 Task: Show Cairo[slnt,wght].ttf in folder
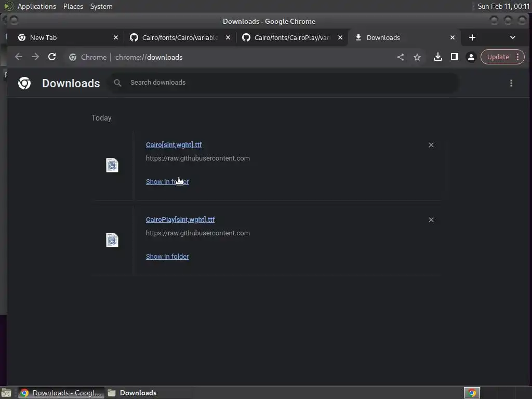pyautogui.click(x=167, y=181)
